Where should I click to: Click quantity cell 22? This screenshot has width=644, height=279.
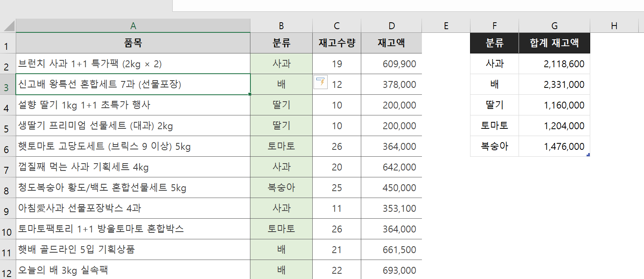(x=337, y=270)
